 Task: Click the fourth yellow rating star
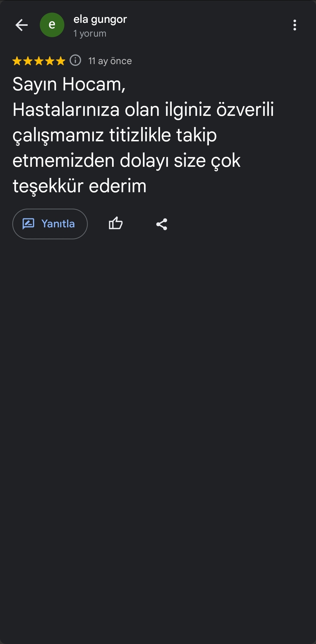coord(49,61)
